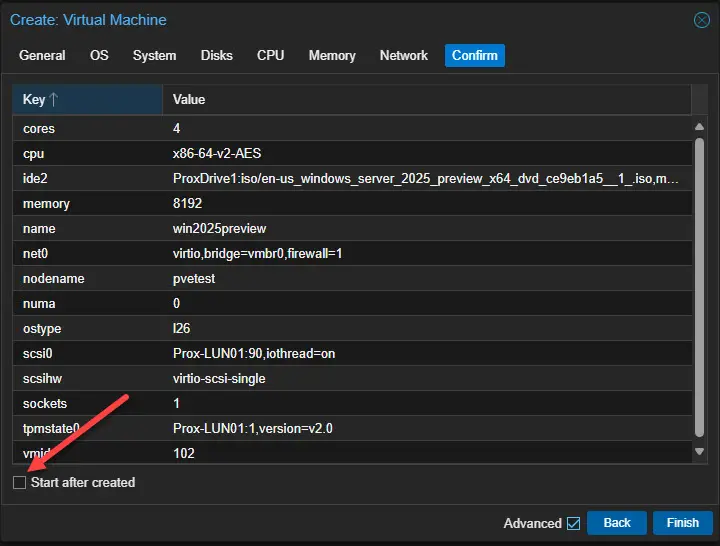Viewport: 720px width, 546px height.
Task: Click the net0 virtio row
Action: click(x=350, y=254)
